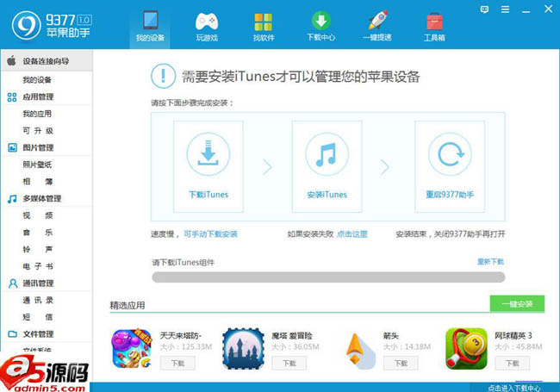The image size is (560, 392).
Task: Click the iTunes download progress bar
Action: tap(328, 277)
